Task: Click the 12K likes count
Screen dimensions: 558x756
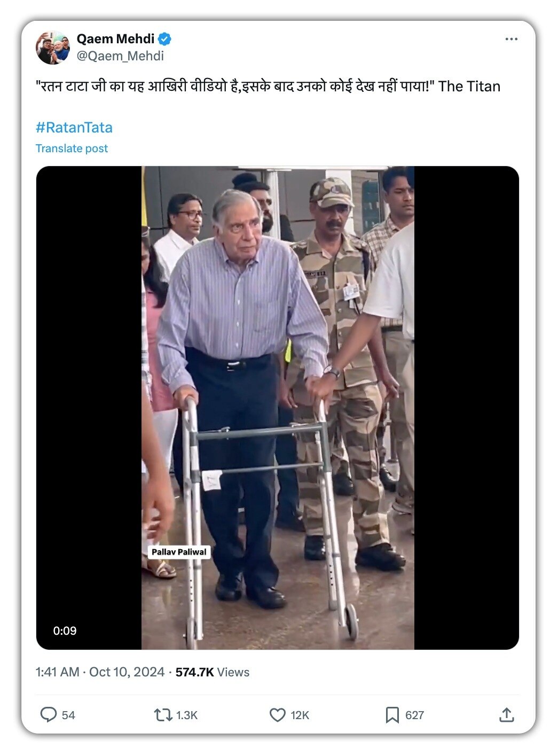Action: point(300,715)
